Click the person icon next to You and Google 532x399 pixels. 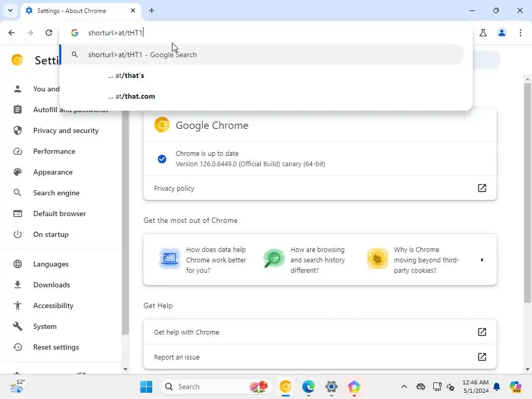18,89
